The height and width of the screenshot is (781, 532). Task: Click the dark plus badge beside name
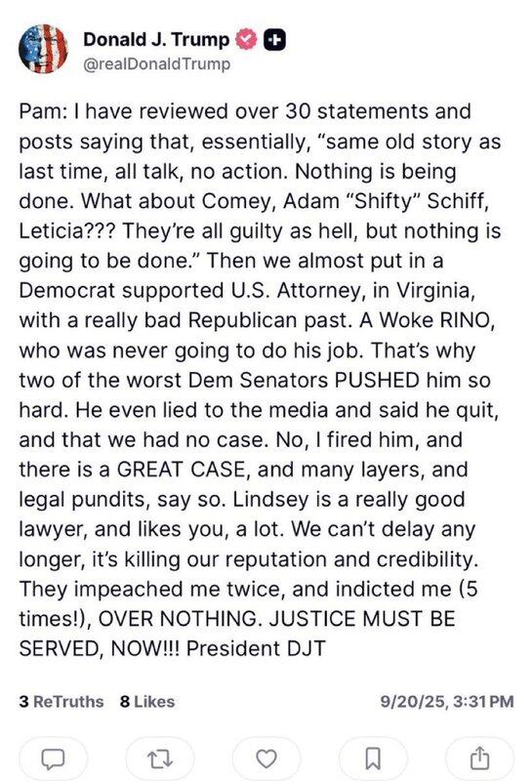(274, 40)
